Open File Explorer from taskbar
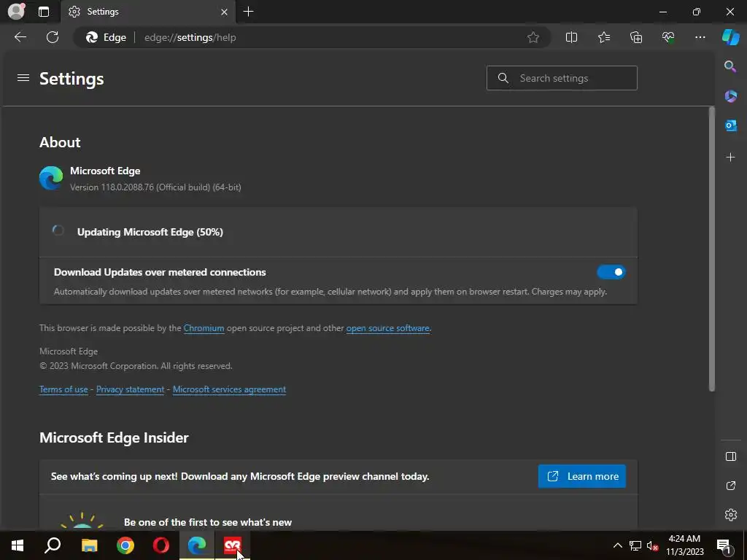Image resolution: width=747 pixels, height=560 pixels. 89,545
